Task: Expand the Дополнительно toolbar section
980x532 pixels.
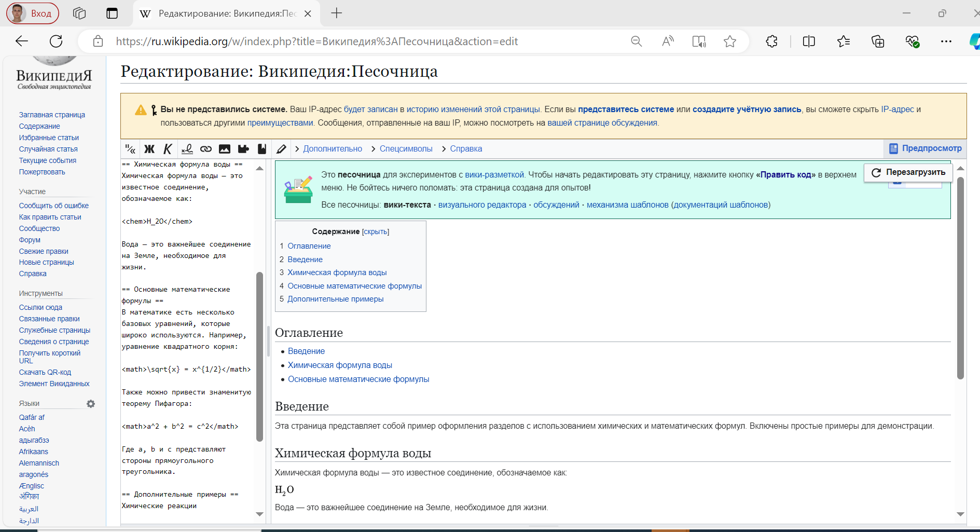Action: click(333, 149)
